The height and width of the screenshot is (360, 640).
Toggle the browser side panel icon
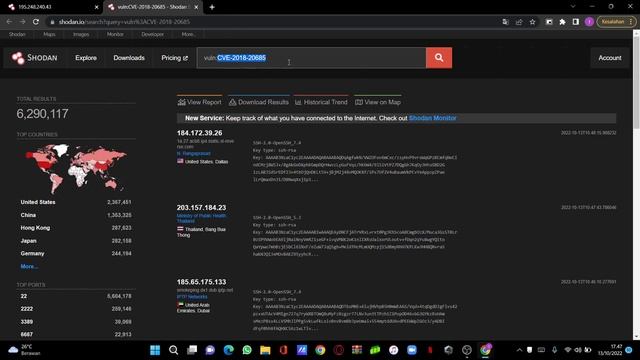576,22
